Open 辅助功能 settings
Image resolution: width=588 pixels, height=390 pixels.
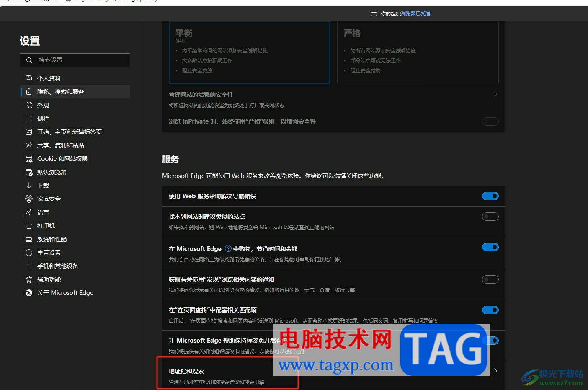click(x=75, y=279)
